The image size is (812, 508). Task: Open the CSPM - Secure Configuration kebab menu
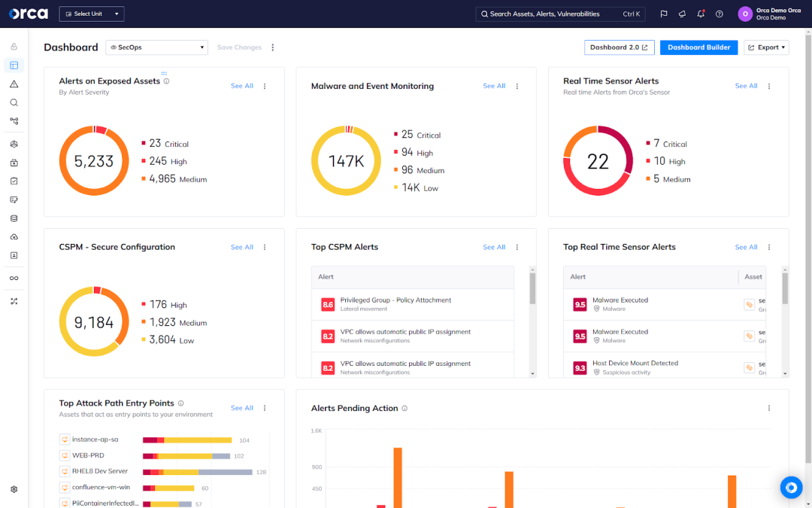point(265,248)
